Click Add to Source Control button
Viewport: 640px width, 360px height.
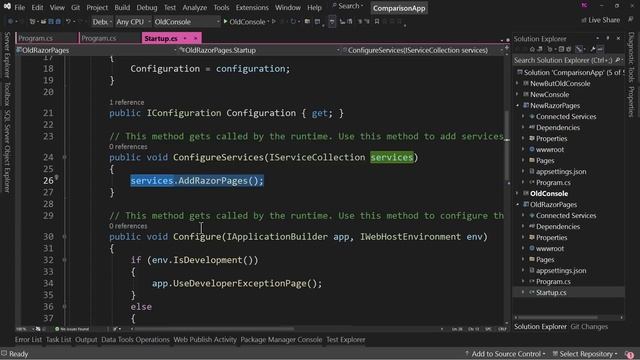coord(505,354)
